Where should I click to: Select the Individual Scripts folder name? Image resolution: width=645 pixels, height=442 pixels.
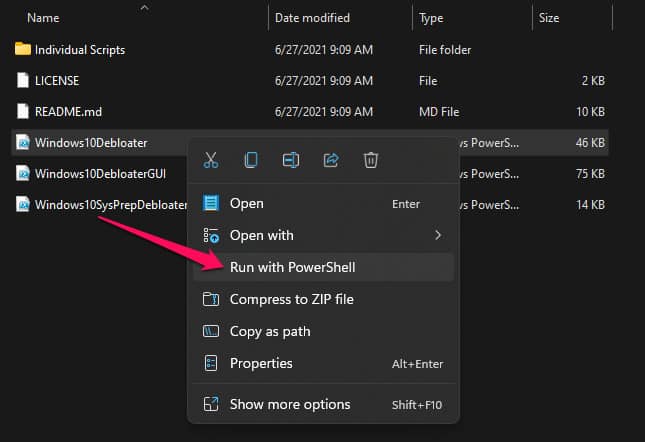pos(80,50)
